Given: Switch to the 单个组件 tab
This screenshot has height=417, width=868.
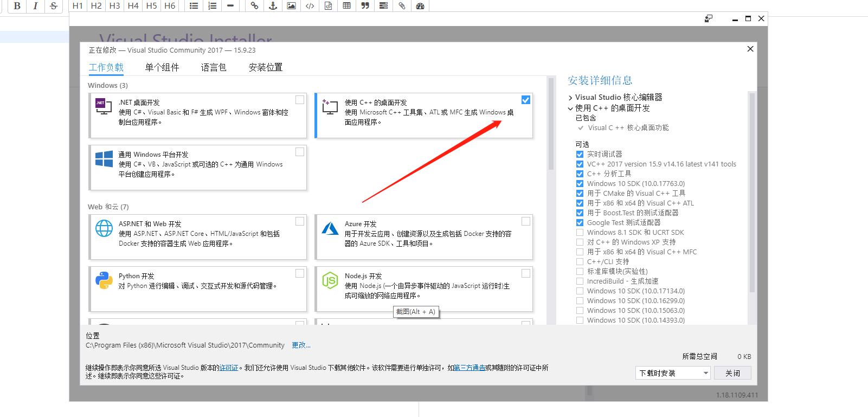Looking at the screenshot, I should point(162,67).
